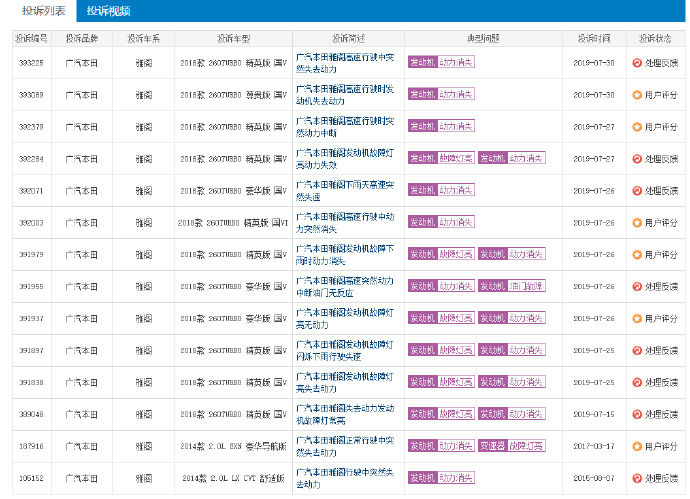
Task: Click 处理反馈 icon for complaint 392071
Action: pos(637,191)
